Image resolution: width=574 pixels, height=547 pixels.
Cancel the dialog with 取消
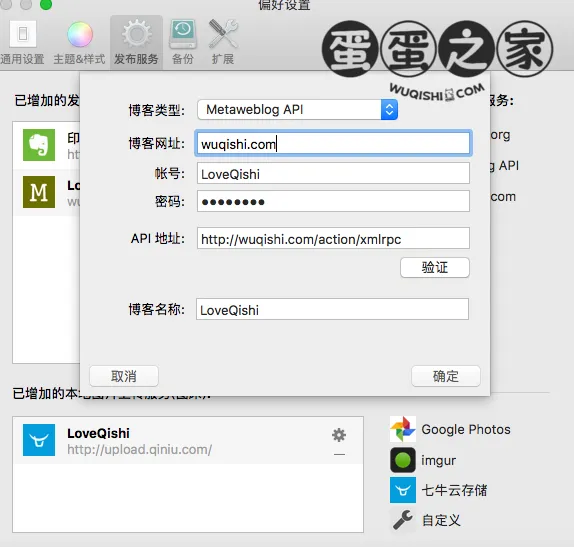124,376
